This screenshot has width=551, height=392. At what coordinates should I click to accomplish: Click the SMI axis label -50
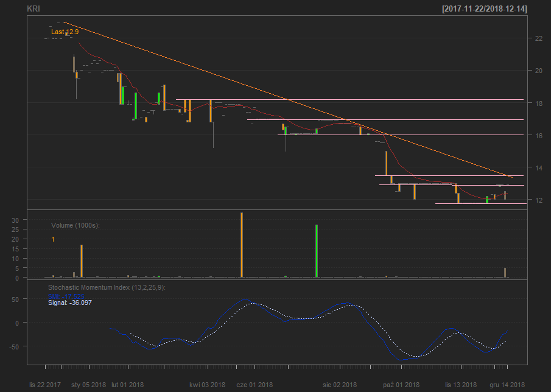click(x=14, y=346)
